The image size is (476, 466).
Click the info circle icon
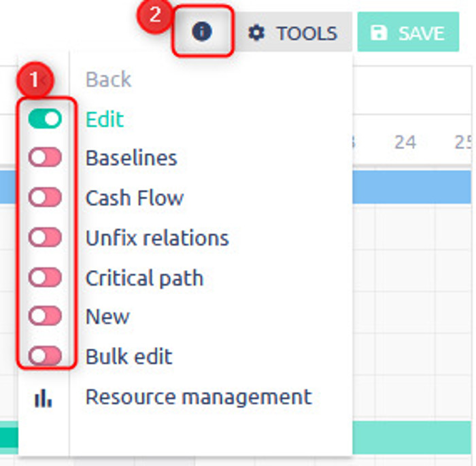[x=201, y=31]
